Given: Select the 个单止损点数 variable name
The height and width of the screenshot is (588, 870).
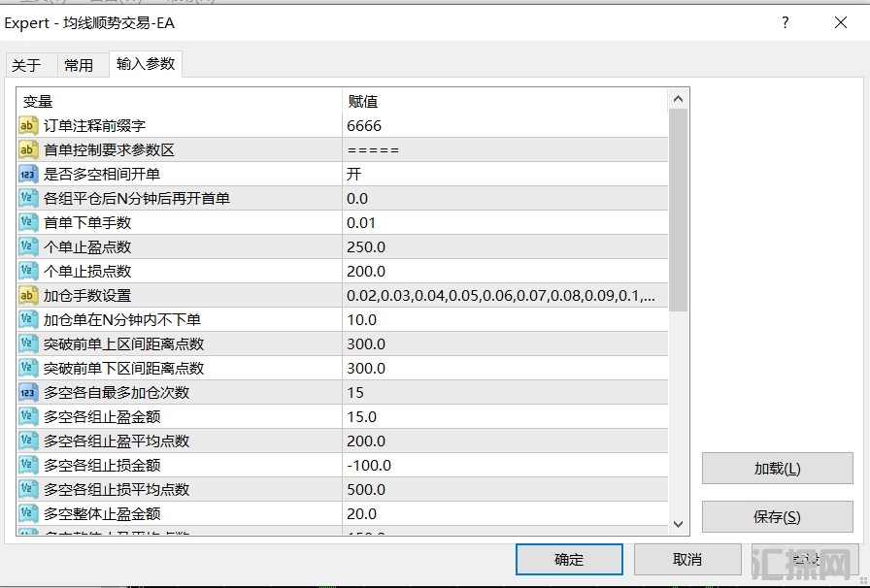Looking at the screenshot, I should 87,272.
